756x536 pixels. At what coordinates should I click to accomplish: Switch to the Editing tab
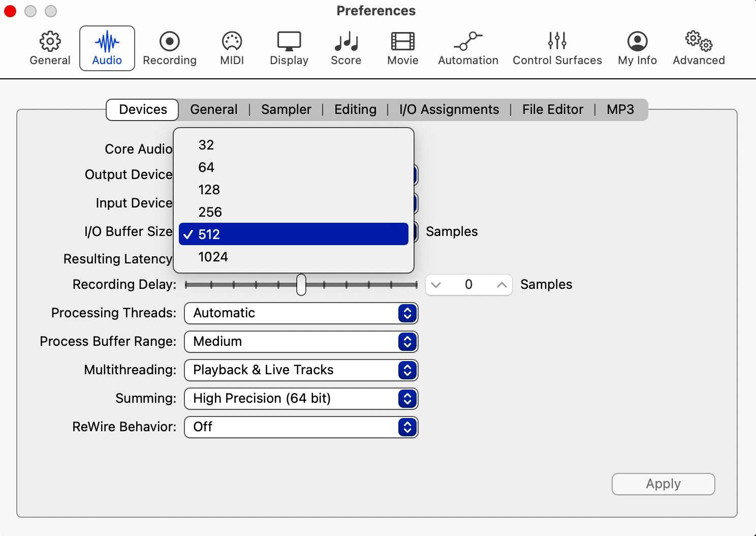355,109
